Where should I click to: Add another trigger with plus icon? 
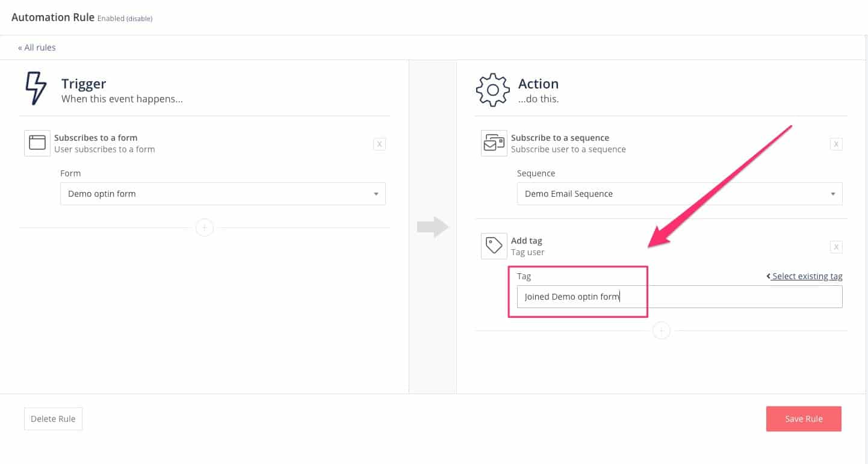[205, 228]
